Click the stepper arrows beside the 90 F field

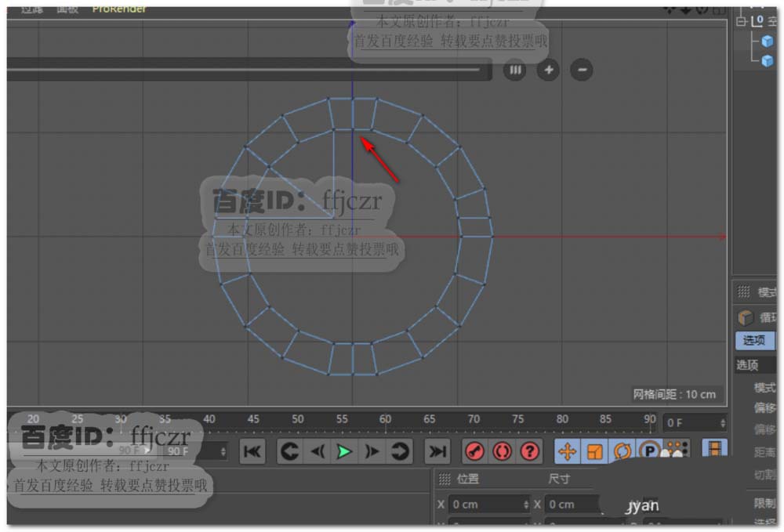coord(223,451)
